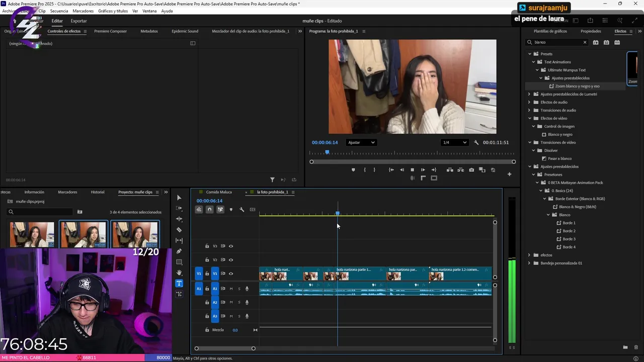The width and height of the screenshot is (644, 362).
Task: Mark In point in Program monitor
Action: click(365, 170)
